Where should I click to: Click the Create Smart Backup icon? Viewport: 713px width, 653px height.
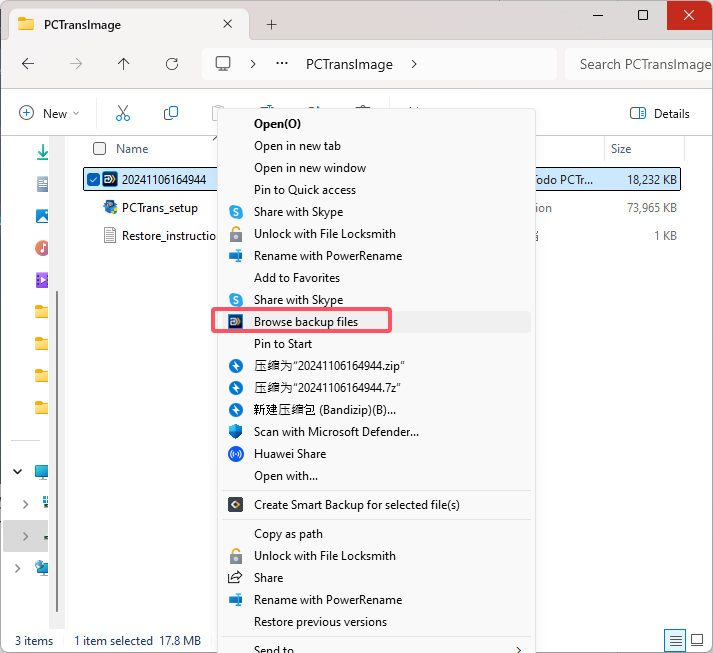pyautogui.click(x=236, y=505)
